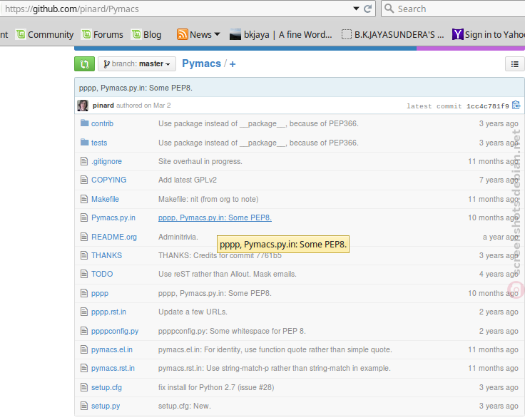Open the ppppconfig.py file
The height and width of the screenshot is (420, 525).
(115, 332)
